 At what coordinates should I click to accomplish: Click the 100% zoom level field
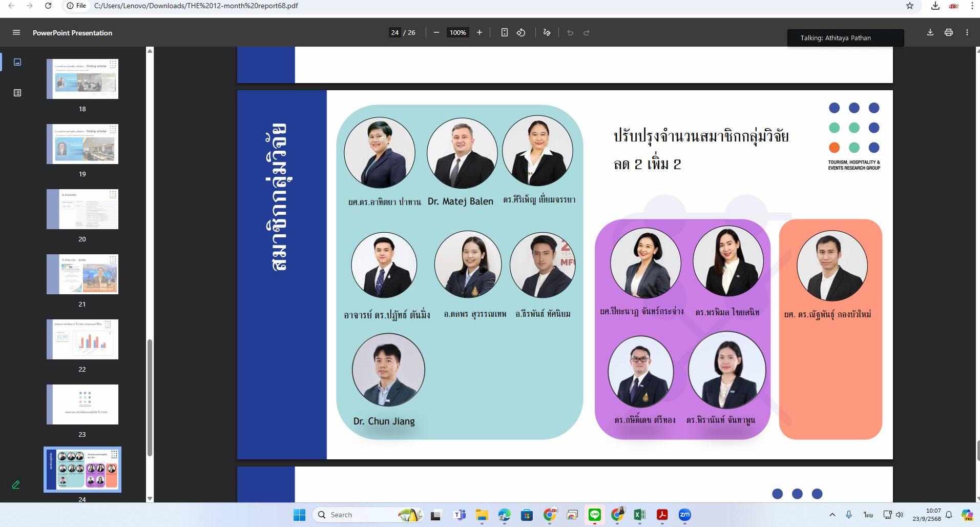point(457,32)
